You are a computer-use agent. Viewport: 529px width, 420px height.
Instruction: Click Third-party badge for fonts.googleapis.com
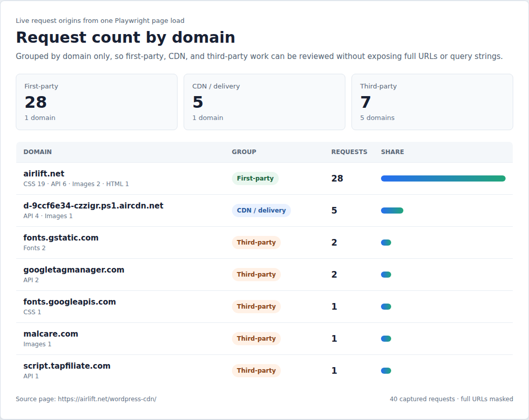tap(256, 307)
